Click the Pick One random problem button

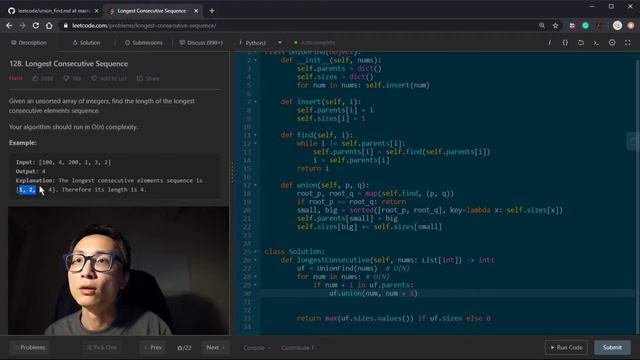tap(101, 347)
